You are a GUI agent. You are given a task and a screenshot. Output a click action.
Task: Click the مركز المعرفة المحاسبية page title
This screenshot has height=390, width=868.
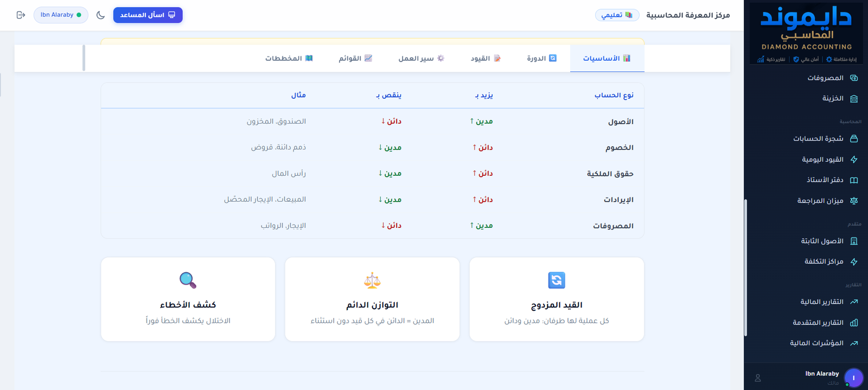point(688,15)
